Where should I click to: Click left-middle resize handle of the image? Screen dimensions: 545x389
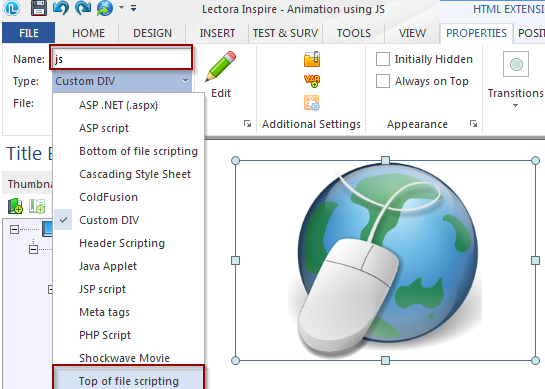coord(235,260)
